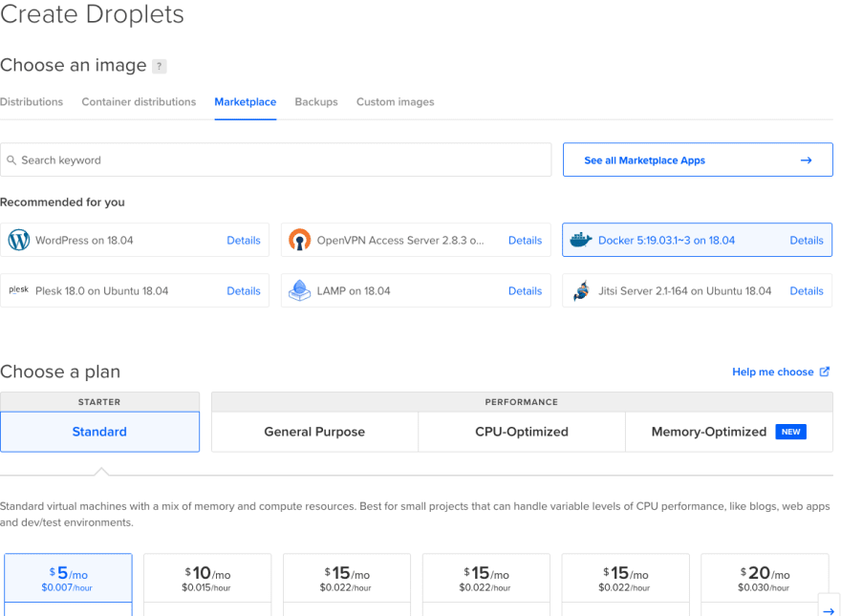Choose the CPU-Optimized plan type
Viewport: 841px width, 616px height.
[522, 432]
